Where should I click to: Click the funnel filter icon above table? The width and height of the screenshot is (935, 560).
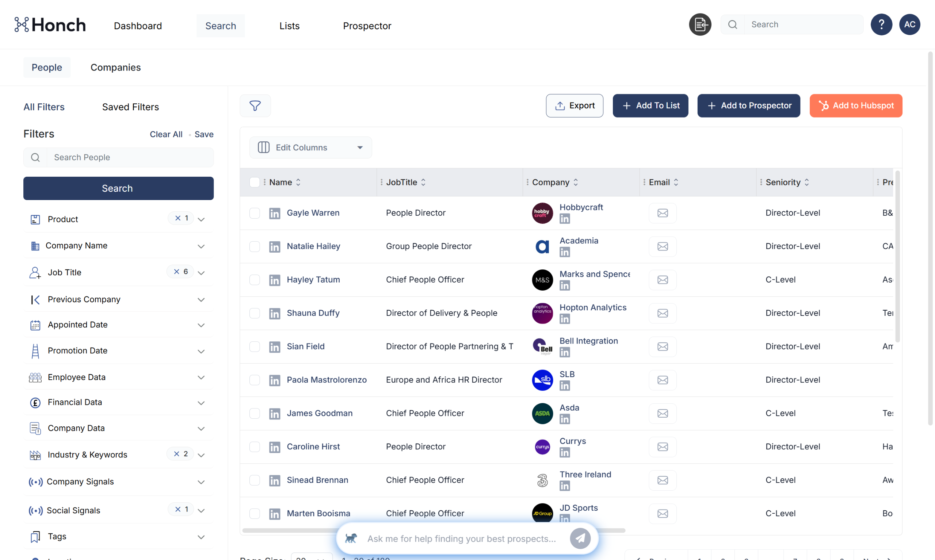pyautogui.click(x=255, y=106)
